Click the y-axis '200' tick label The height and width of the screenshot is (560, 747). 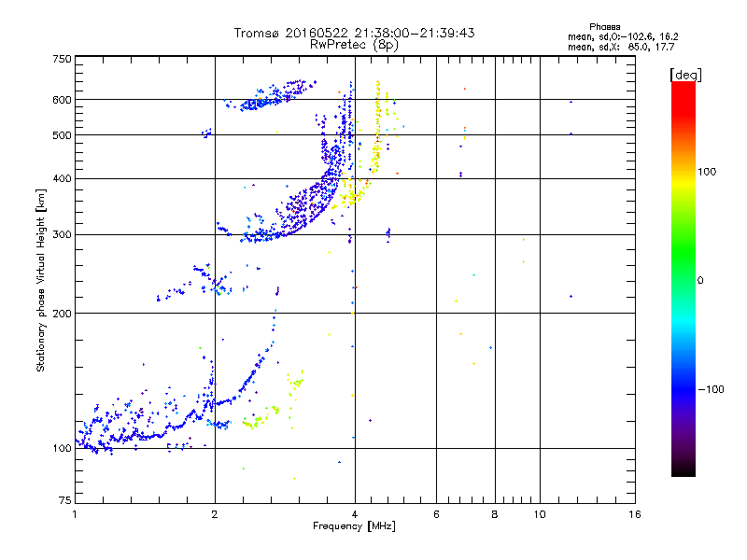click(x=62, y=314)
